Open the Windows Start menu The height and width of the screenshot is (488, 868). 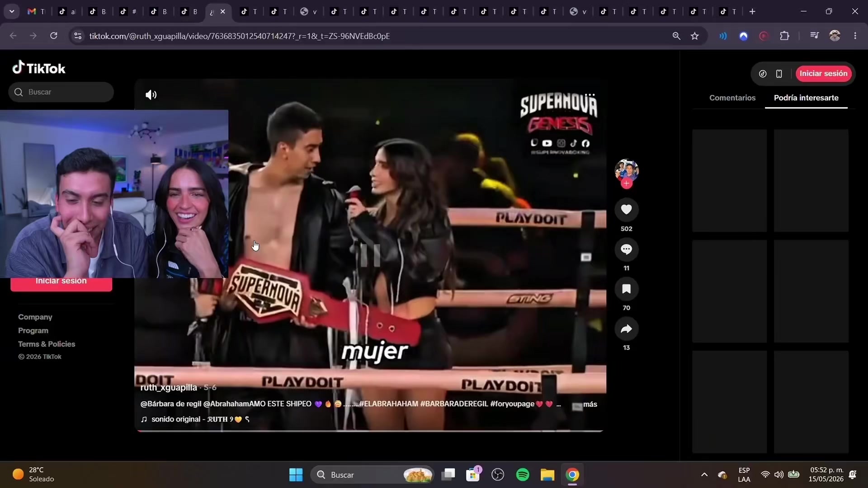[296, 475]
